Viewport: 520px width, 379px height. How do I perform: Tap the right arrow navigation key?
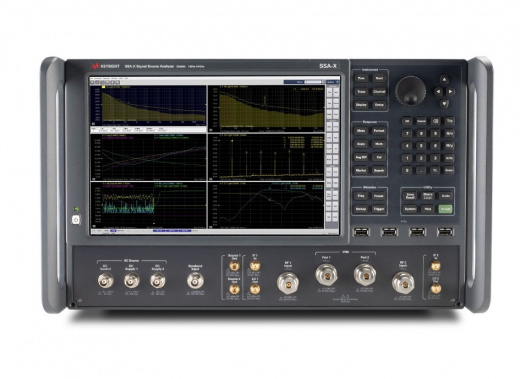(x=450, y=91)
